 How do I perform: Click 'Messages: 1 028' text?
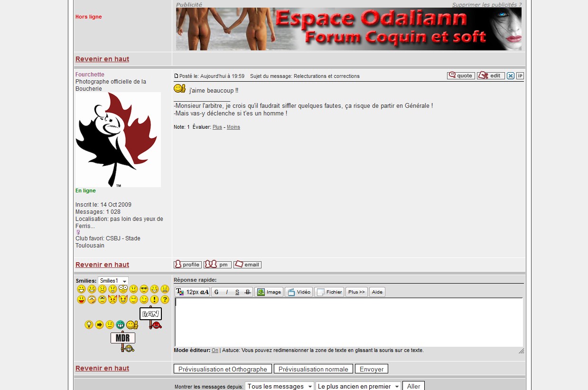click(x=98, y=212)
